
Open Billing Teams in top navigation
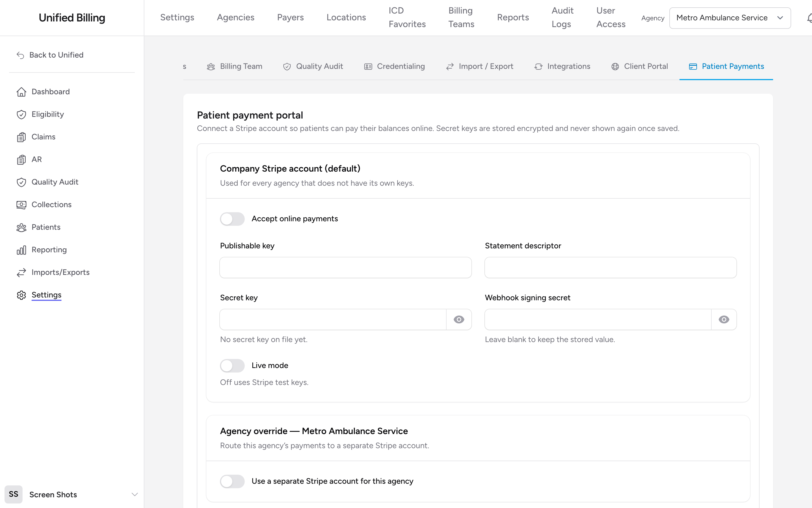(x=461, y=17)
